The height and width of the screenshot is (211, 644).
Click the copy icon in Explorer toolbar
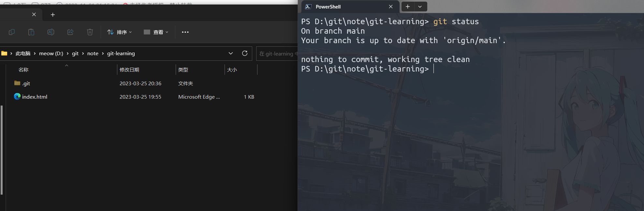point(12,32)
